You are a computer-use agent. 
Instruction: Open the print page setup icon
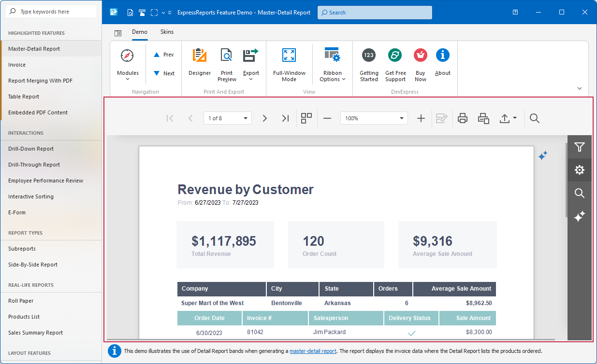484,118
